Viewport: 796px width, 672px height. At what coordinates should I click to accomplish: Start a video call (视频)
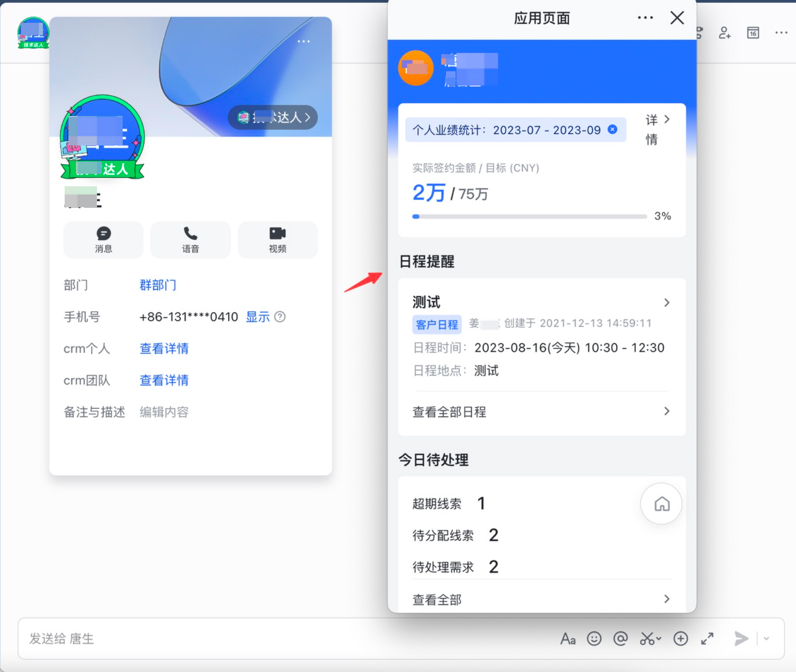277,240
